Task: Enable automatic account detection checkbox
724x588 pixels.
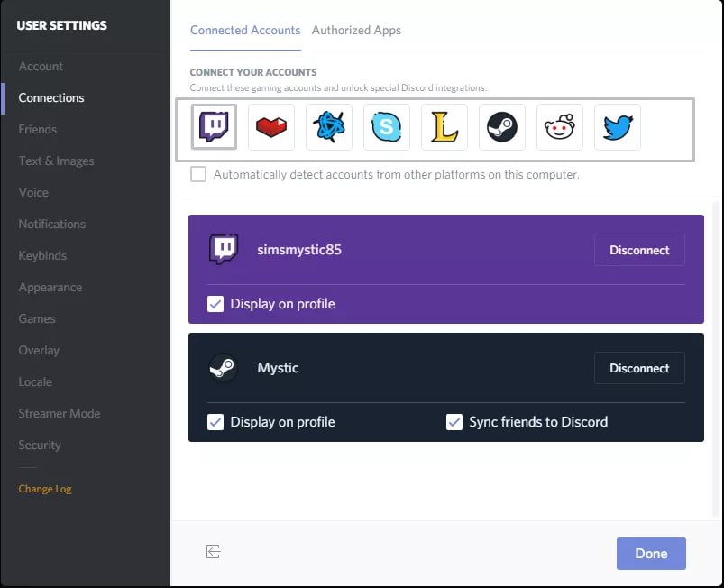Action: click(198, 175)
